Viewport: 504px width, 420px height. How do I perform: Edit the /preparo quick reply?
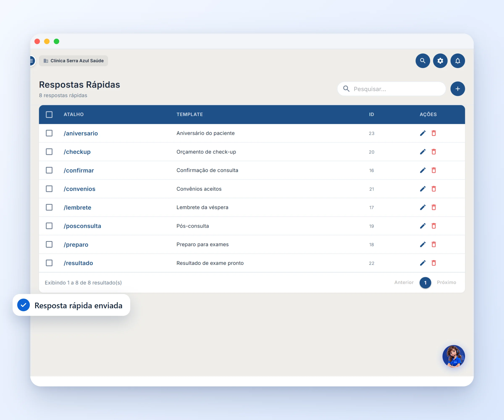423,244
